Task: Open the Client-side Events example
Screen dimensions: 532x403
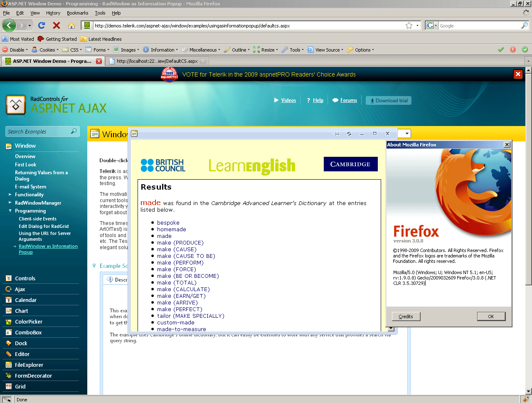Action: tap(37, 219)
